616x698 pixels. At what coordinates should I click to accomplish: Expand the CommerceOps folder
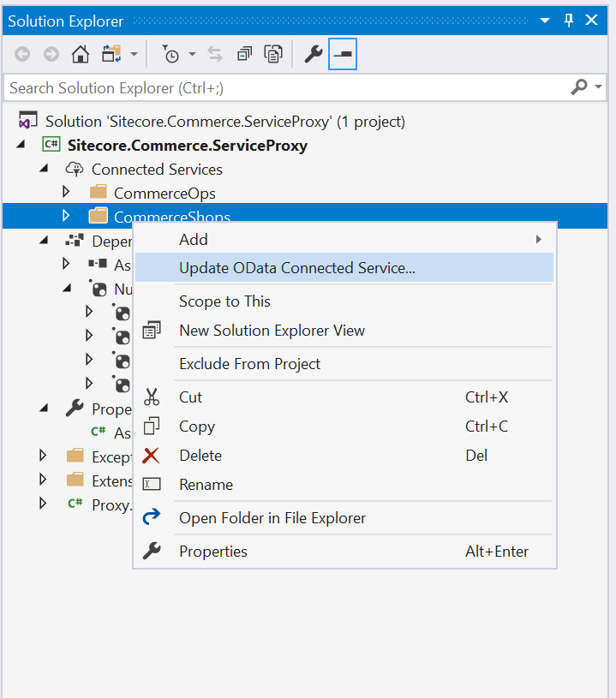66,192
